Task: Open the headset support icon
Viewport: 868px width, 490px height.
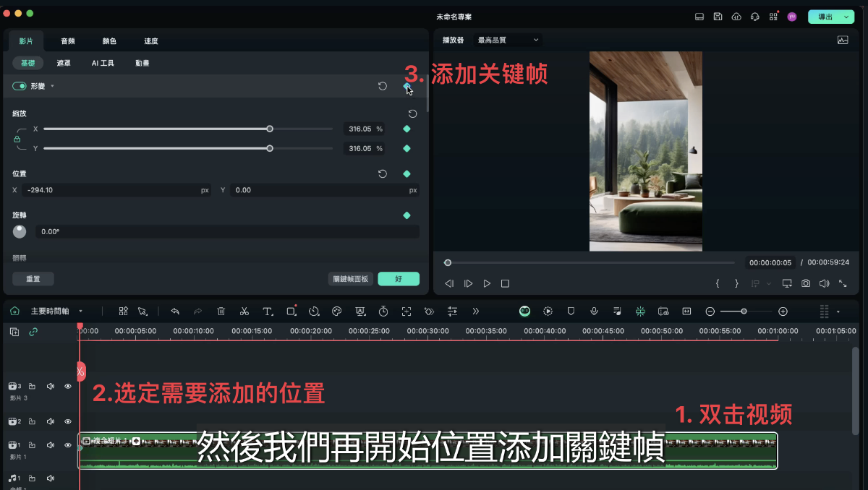Action: [x=755, y=17]
